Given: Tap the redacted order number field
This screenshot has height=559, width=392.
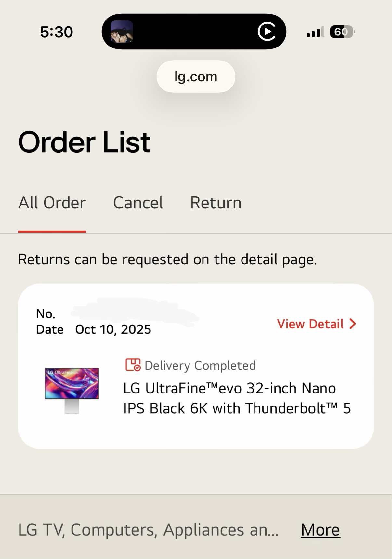Looking at the screenshot, I should (x=133, y=313).
